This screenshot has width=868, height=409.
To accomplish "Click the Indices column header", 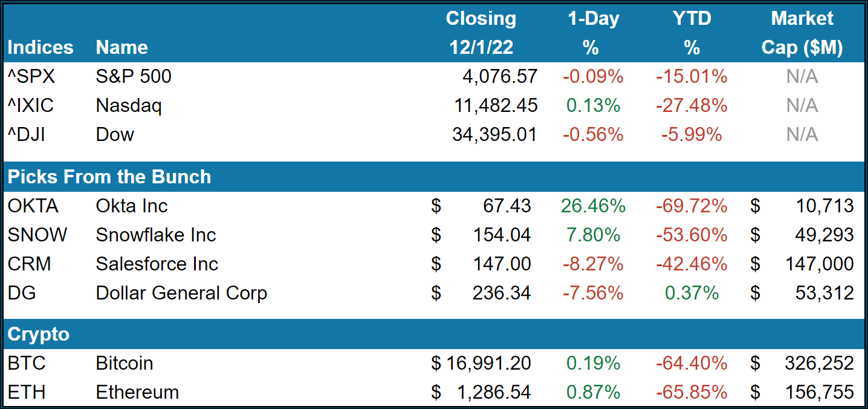I will 40,47.
